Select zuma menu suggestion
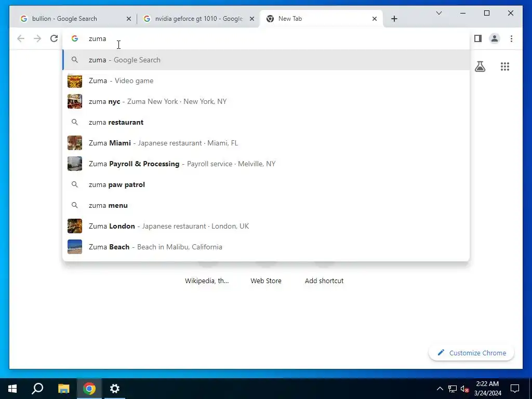532x399 pixels. (267, 205)
